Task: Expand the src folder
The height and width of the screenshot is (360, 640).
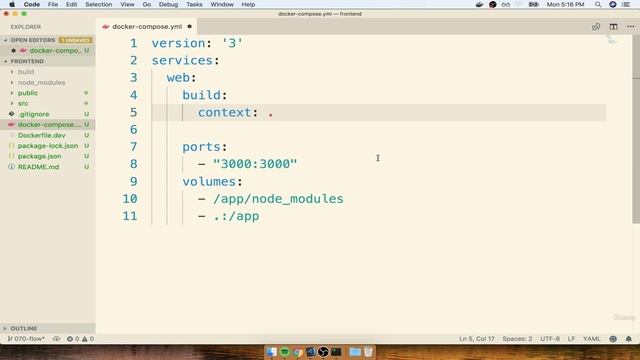Action: pyautogui.click(x=23, y=104)
